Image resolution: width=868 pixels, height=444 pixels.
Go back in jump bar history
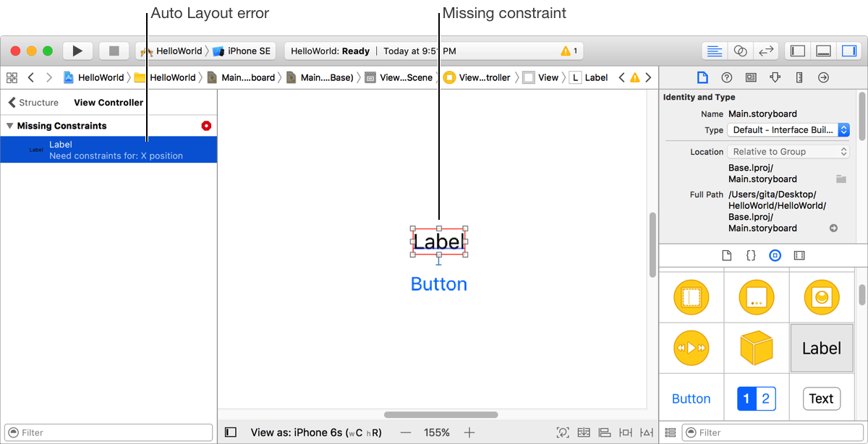coord(30,77)
